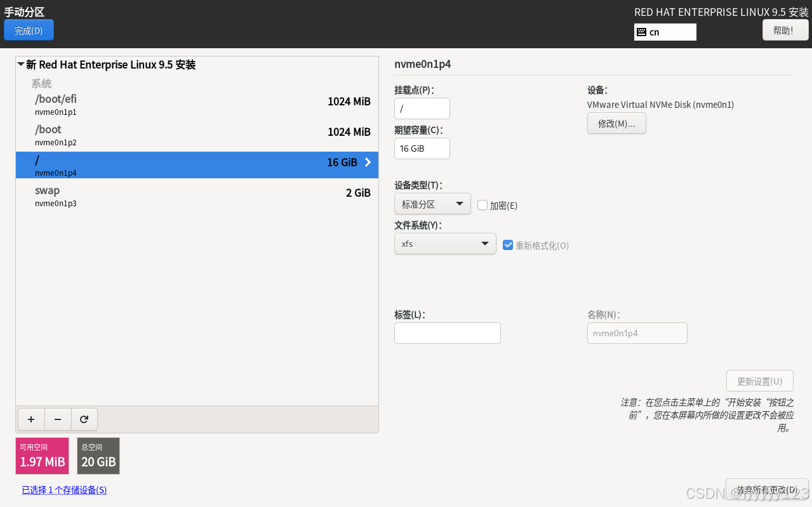Open the 已选择 1 个存储设备 link
Screen dimensions: 812x507
pos(64,490)
